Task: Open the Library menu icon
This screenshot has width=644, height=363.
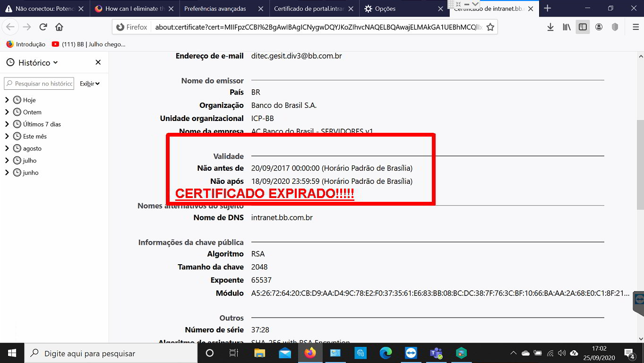Action: 567,27
